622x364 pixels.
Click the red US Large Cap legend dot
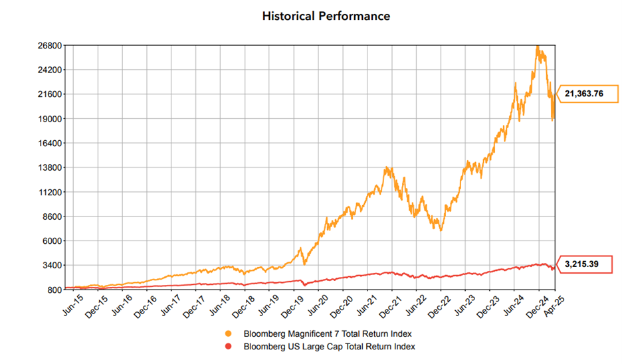click(230, 346)
